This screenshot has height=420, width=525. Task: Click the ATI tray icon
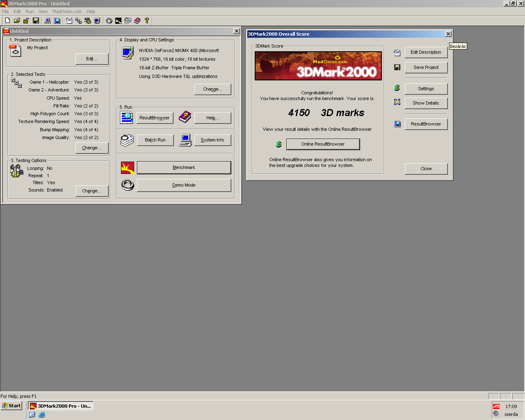point(496,406)
